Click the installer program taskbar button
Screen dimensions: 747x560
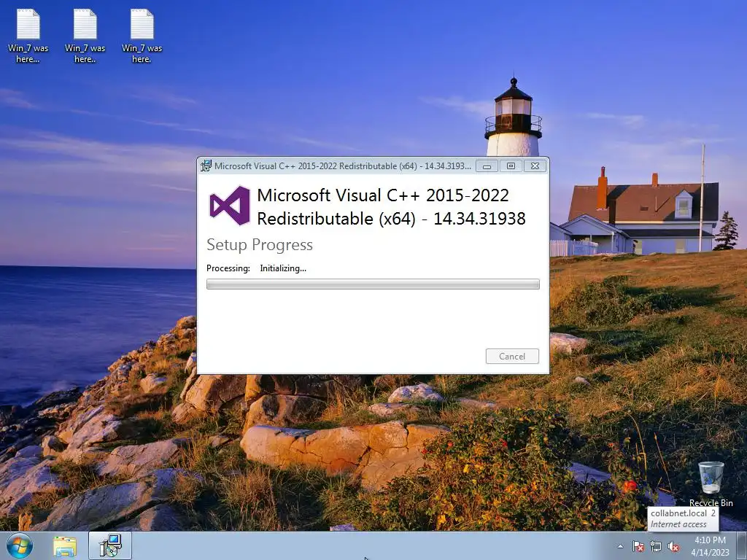pos(110,545)
